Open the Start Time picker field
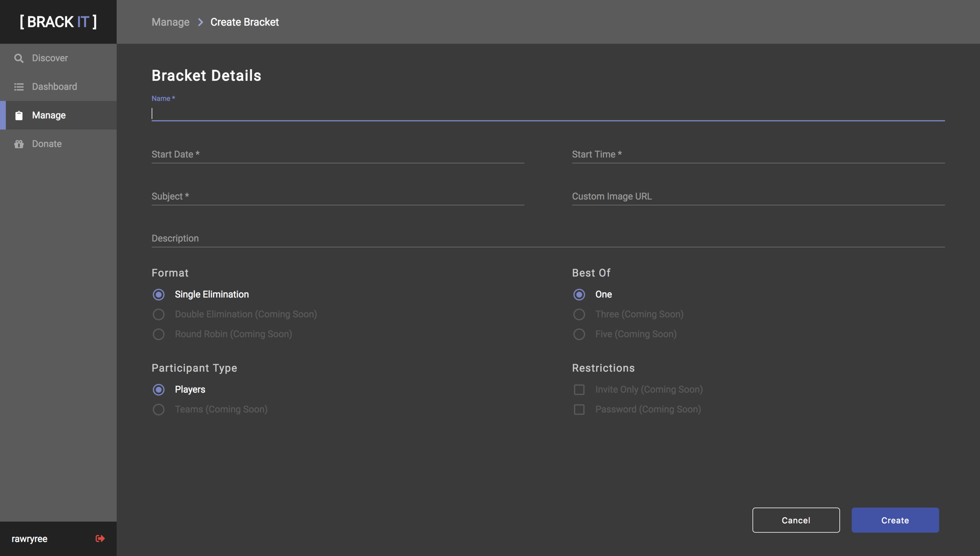Image resolution: width=980 pixels, height=556 pixels. [758, 154]
